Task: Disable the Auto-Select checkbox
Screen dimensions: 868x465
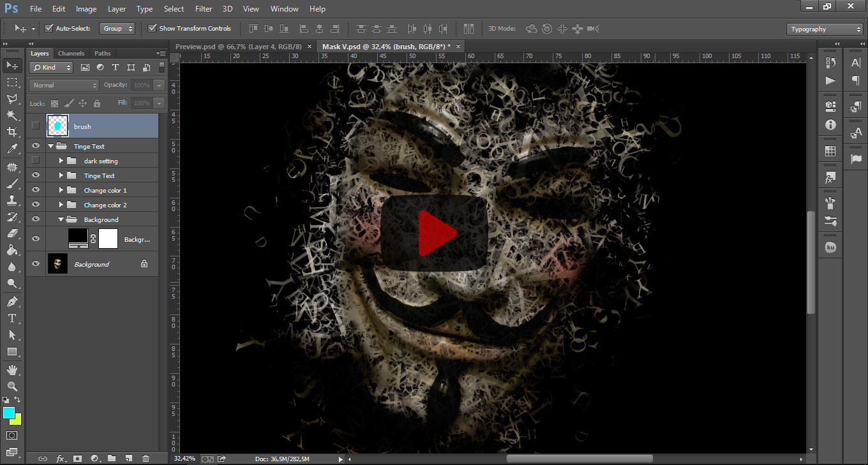Action: click(49, 29)
